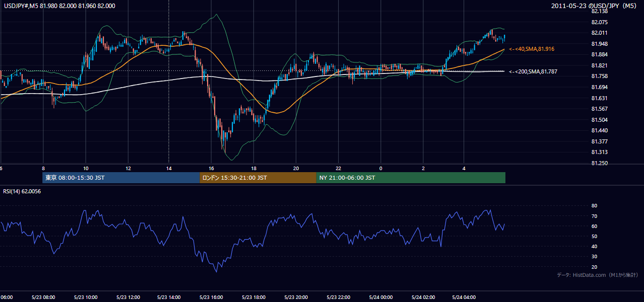Click the 5/23 22:00 time label
Screen dimensions: 644x302
pyautogui.click(x=338, y=297)
